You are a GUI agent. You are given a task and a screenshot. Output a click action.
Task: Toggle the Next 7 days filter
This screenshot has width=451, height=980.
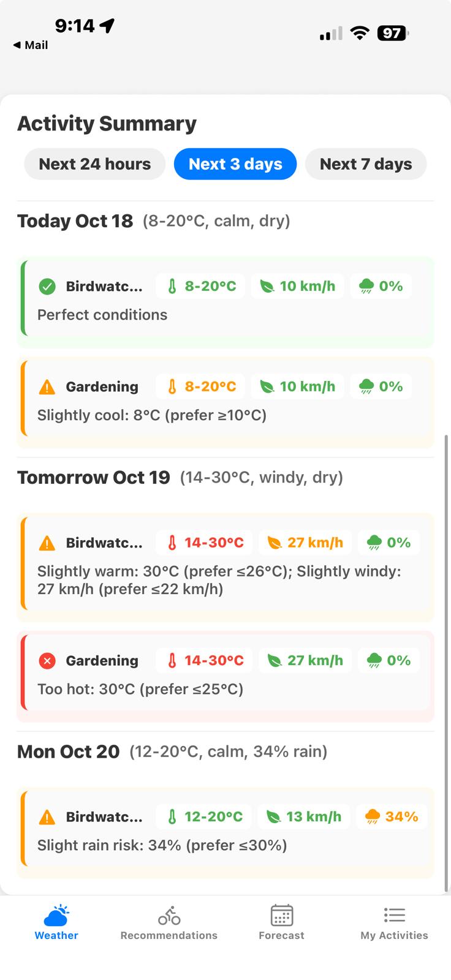366,164
